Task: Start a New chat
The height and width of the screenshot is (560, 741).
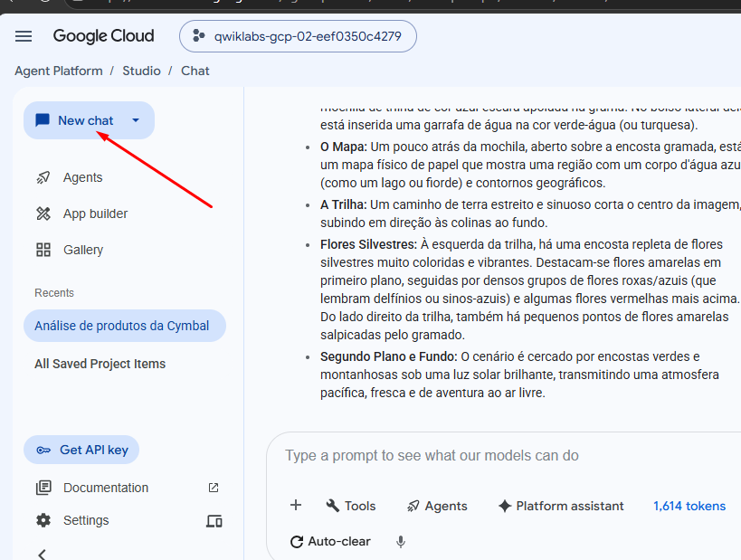Action: [x=86, y=120]
